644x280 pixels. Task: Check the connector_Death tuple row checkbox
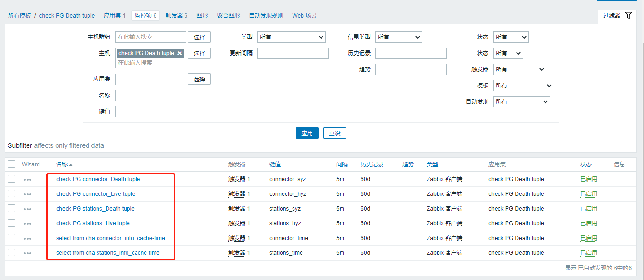(x=11, y=179)
